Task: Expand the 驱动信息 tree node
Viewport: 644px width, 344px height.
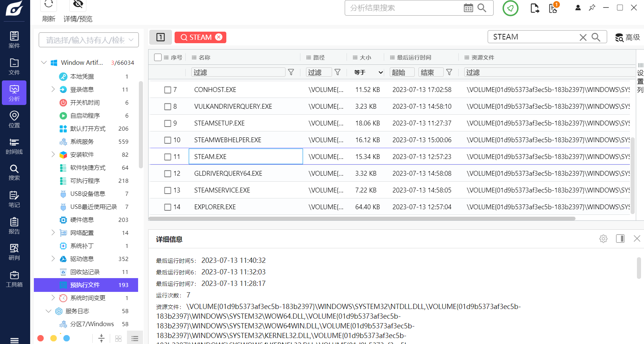Action: [53, 259]
